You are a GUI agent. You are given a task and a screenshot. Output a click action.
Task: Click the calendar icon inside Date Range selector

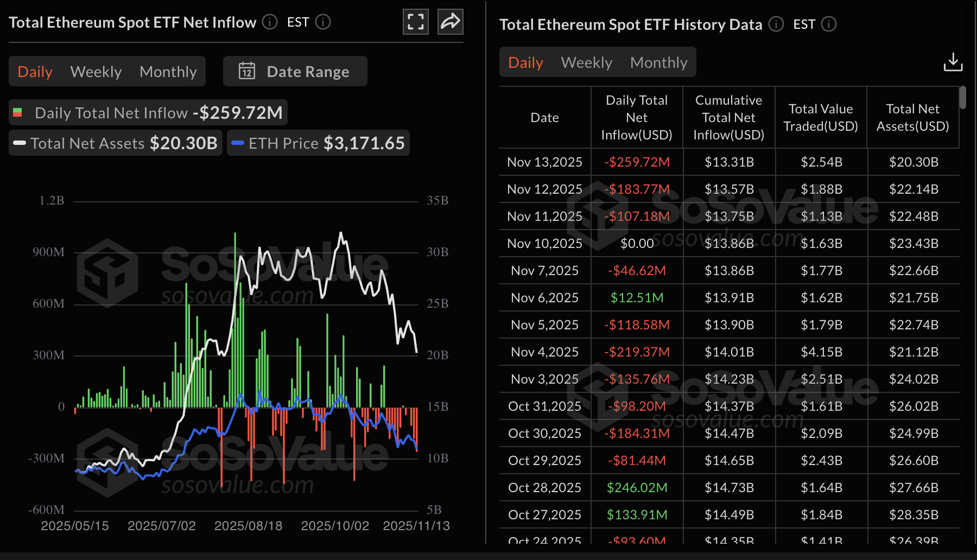(248, 71)
